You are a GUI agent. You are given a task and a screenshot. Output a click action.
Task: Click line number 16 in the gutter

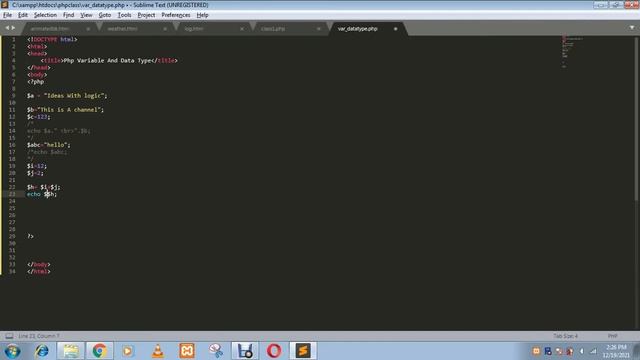pyautogui.click(x=12, y=145)
